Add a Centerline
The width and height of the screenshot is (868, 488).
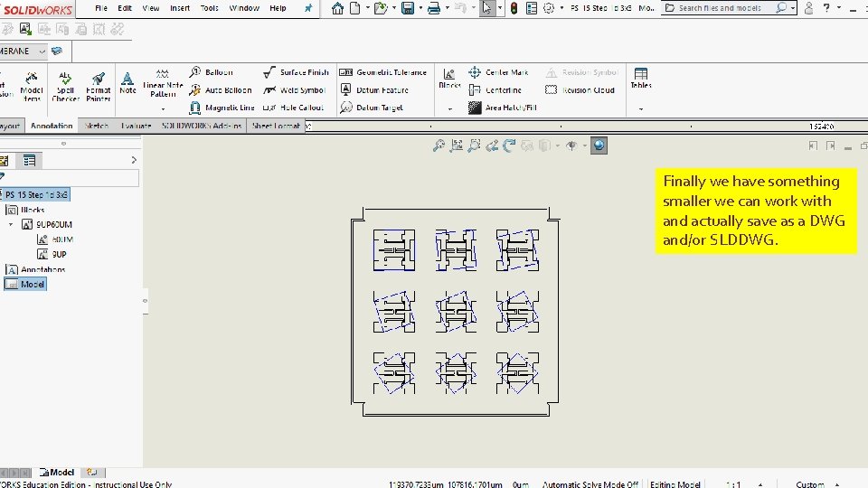(495, 90)
